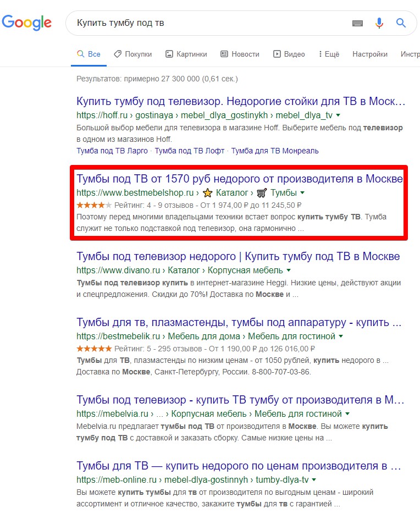This screenshot has width=420, height=513.
Task: Open the Покупки shopping tab
Action: coord(132,54)
